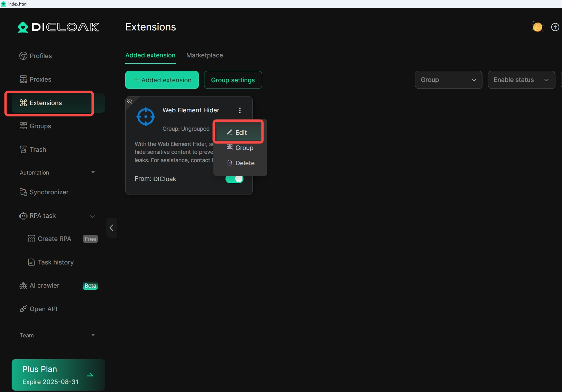Open the Enable status dropdown
The height and width of the screenshot is (392, 562).
click(522, 80)
